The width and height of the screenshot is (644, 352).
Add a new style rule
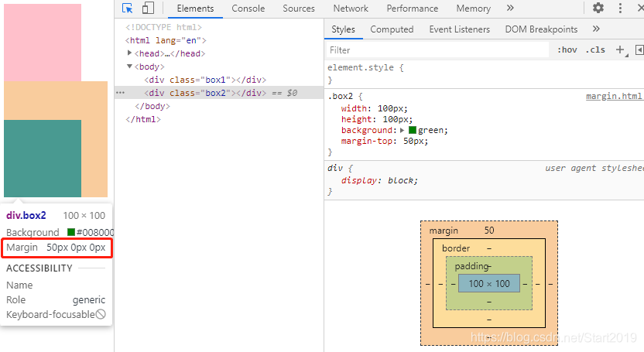(x=620, y=50)
